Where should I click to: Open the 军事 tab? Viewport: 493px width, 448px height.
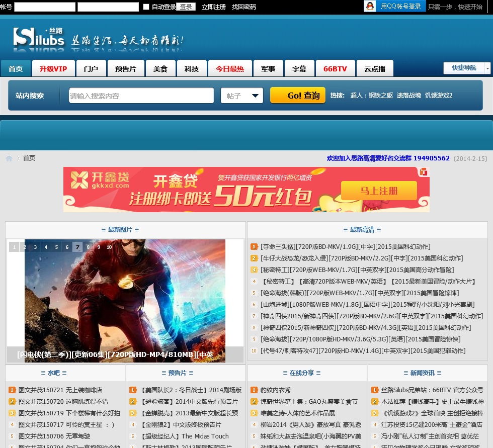[268, 68]
